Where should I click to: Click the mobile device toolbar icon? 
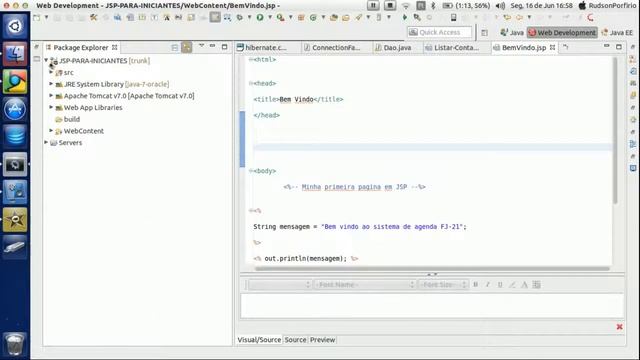click(x=453, y=17)
